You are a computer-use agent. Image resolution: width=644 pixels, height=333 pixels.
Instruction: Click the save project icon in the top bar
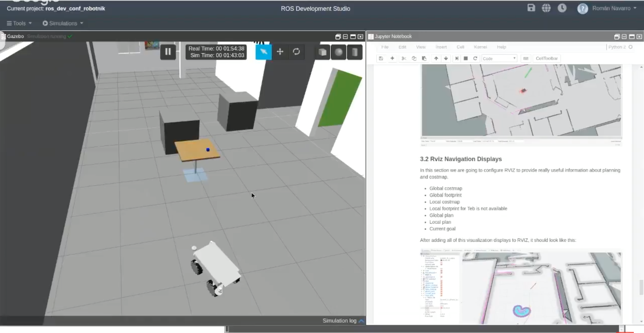[531, 8]
